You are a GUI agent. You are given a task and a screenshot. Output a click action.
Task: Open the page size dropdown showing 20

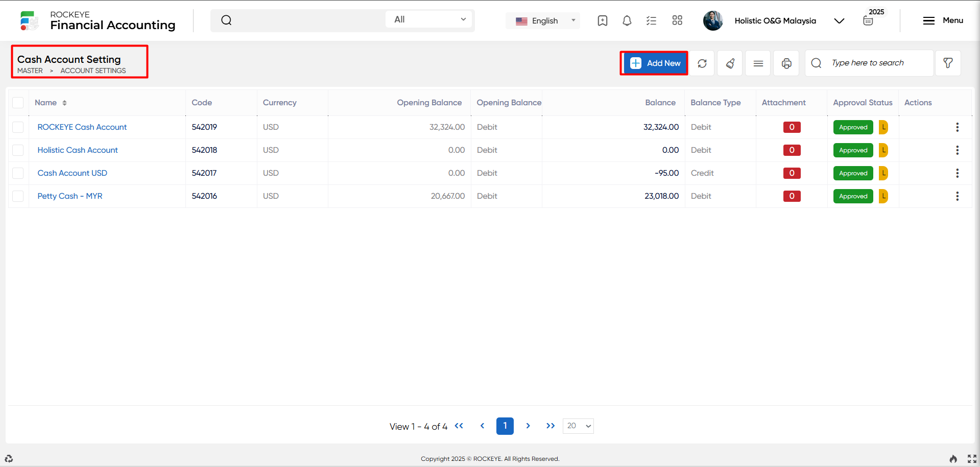[578, 426]
